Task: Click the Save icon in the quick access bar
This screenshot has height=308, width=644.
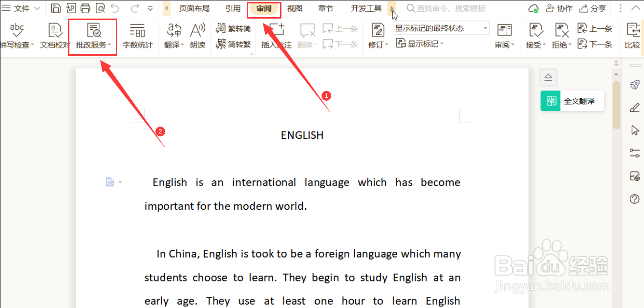Action: pyautogui.click(x=56, y=8)
